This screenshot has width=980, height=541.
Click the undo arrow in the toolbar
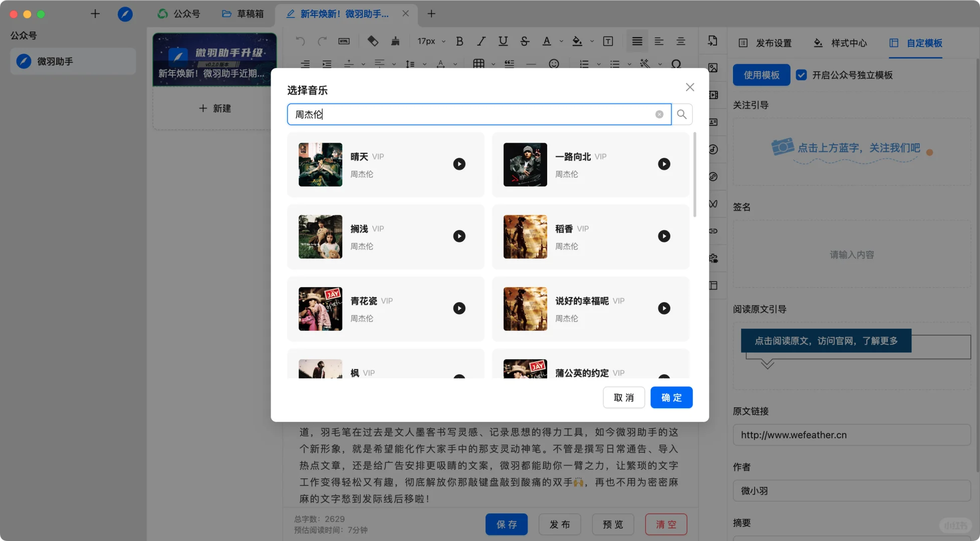(300, 42)
